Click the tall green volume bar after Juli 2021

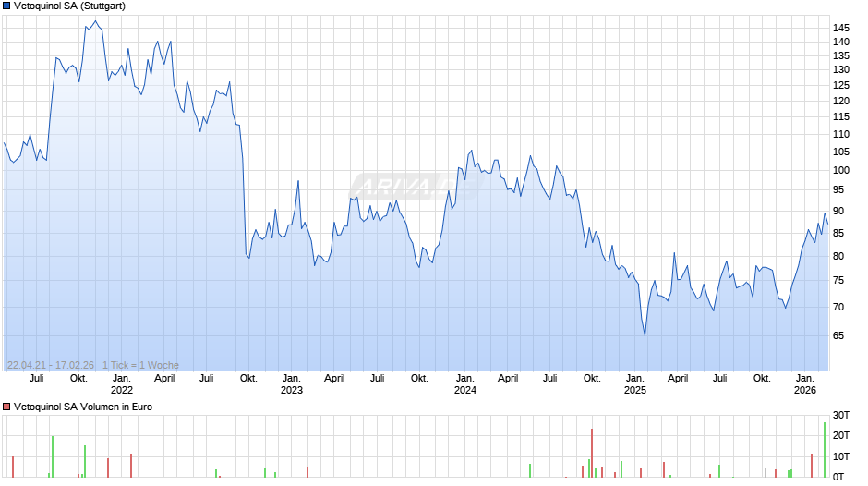[x=53, y=456]
